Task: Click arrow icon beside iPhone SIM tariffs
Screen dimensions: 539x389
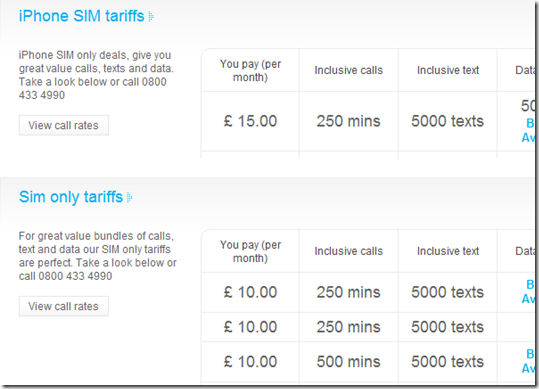Action: coord(151,16)
